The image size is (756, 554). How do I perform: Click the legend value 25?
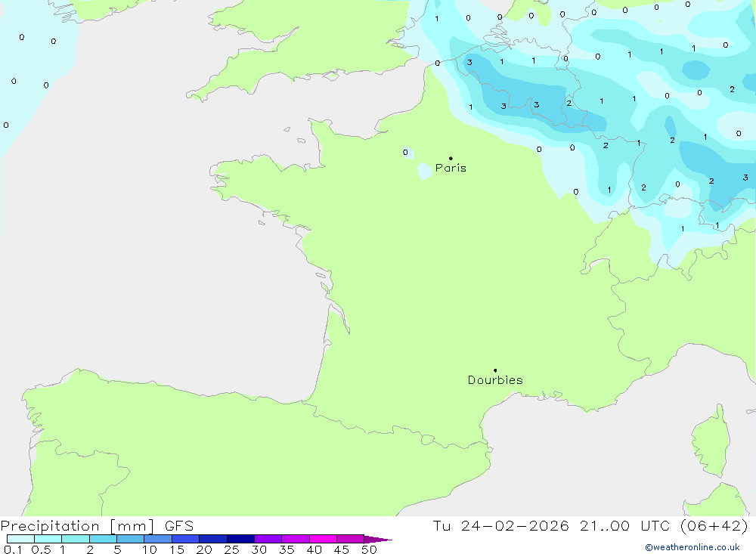point(231,549)
